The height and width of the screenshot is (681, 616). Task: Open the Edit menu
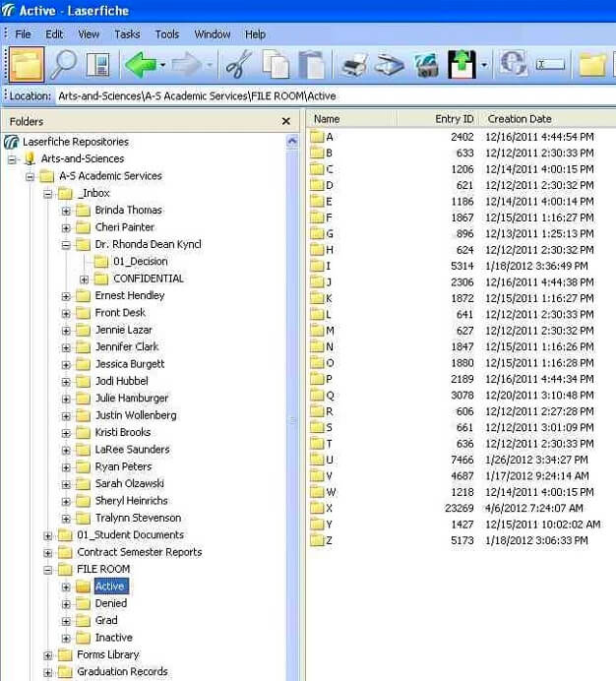pos(54,33)
